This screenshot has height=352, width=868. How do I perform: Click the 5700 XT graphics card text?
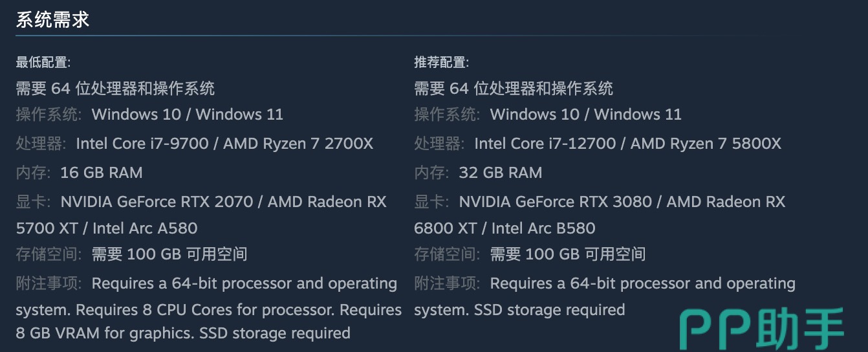coord(49,228)
